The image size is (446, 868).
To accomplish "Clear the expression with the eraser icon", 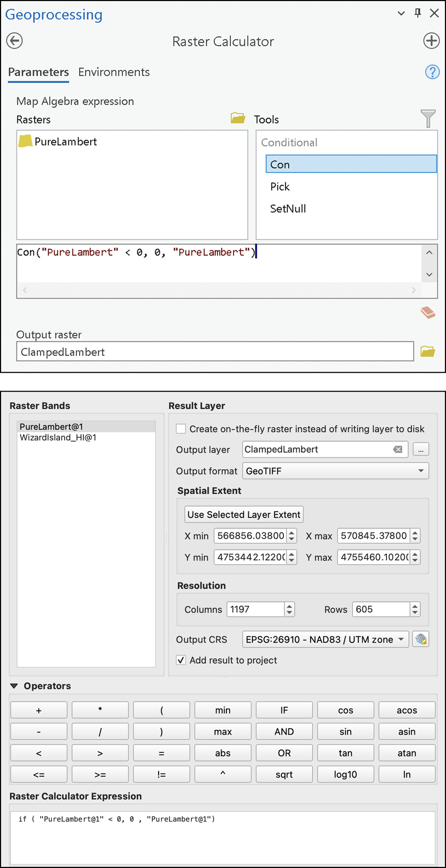I will tap(428, 312).
